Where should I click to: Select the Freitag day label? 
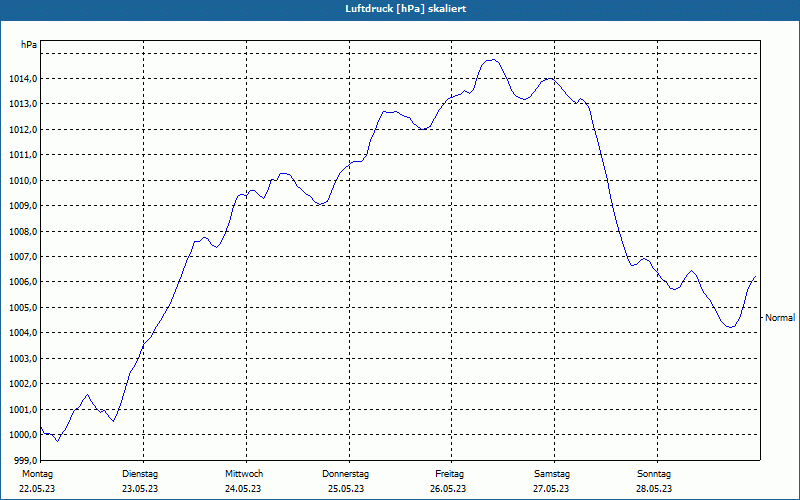point(449,474)
